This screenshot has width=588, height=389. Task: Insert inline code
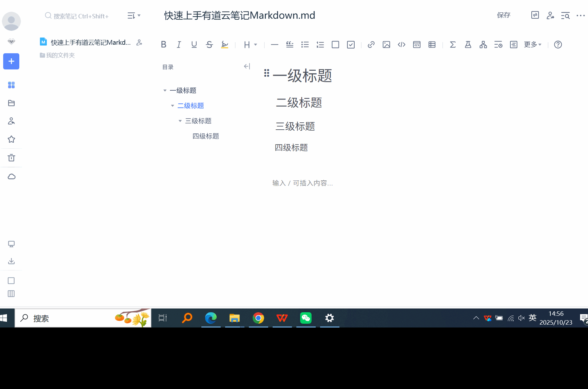click(x=401, y=45)
